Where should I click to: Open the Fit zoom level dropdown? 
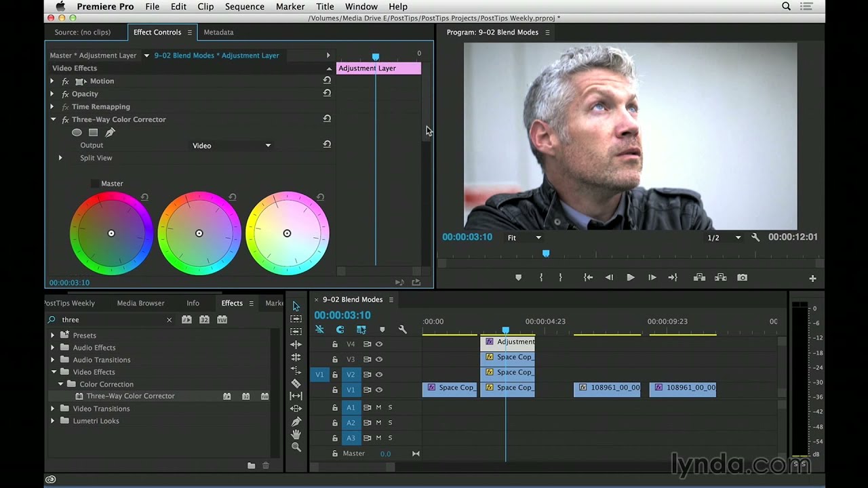click(525, 237)
